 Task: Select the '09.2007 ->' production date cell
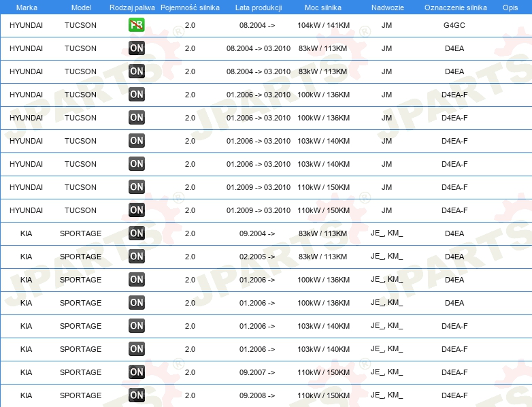pyautogui.click(x=257, y=372)
